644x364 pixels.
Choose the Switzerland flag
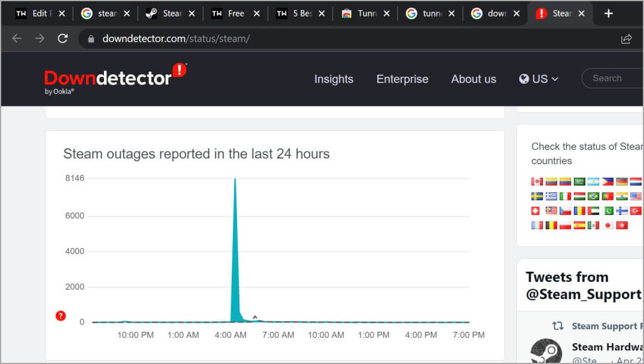click(x=535, y=211)
